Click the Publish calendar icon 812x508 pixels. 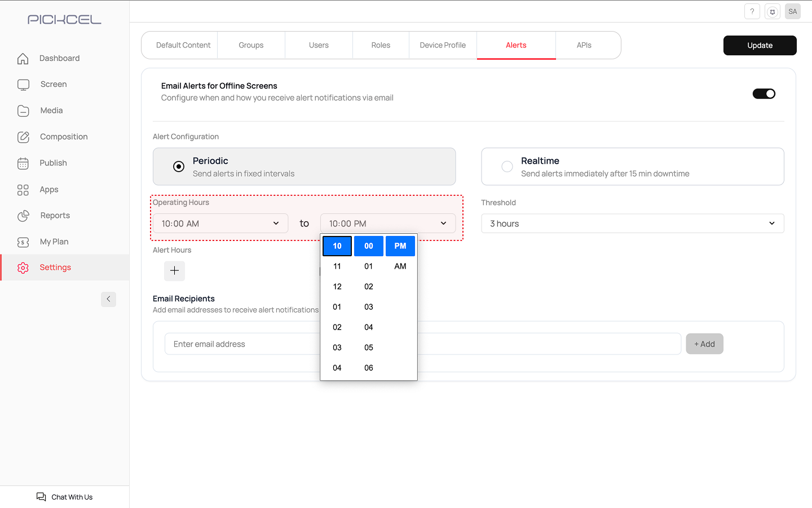coord(23,163)
